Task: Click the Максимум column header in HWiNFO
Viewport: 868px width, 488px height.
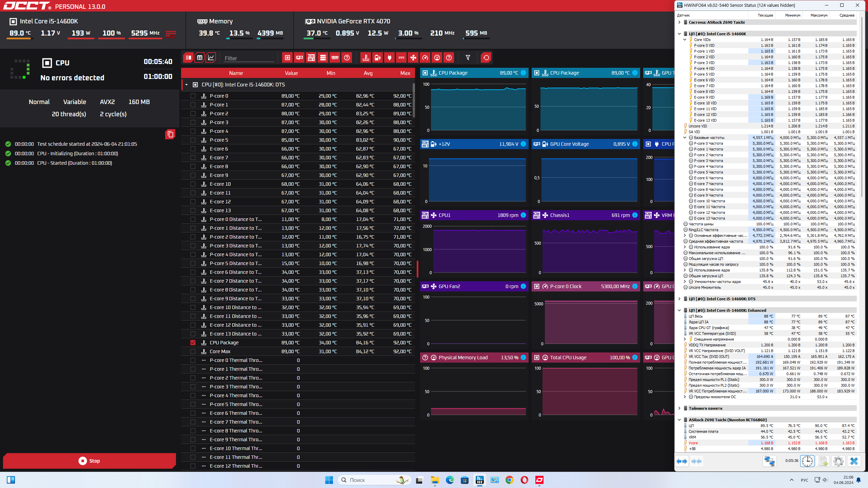Action: pyautogui.click(x=818, y=15)
